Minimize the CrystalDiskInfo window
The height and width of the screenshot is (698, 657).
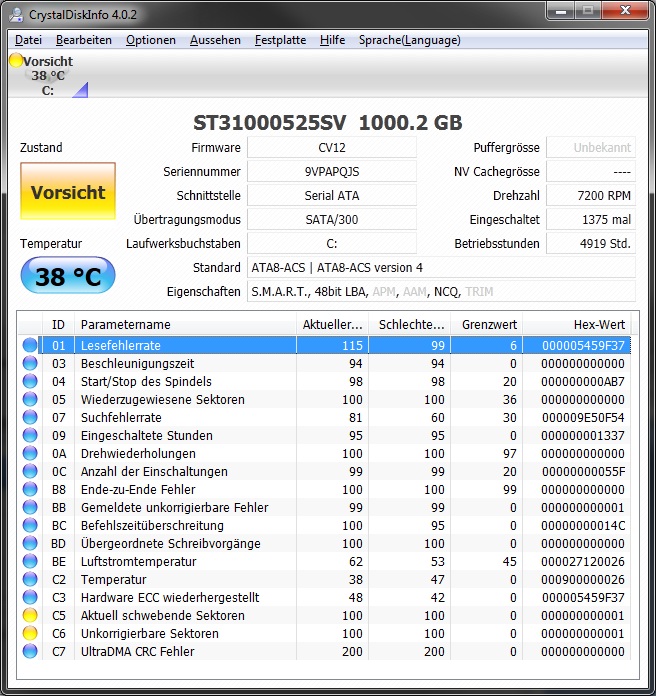(x=560, y=11)
